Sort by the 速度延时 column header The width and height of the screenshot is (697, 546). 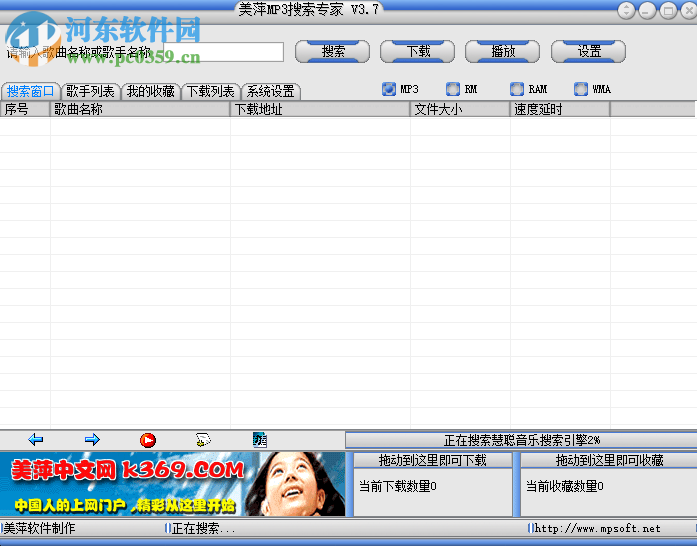[560, 109]
